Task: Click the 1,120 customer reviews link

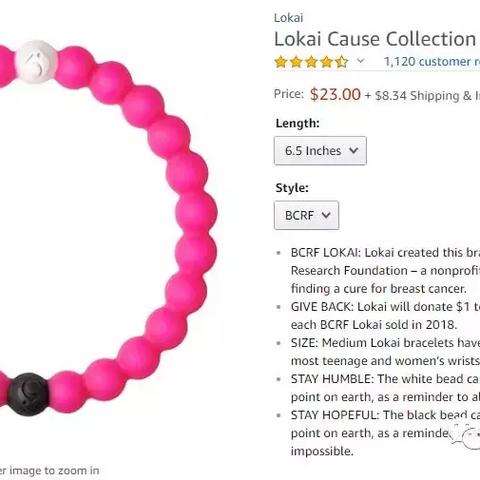Action: click(x=432, y=61)
